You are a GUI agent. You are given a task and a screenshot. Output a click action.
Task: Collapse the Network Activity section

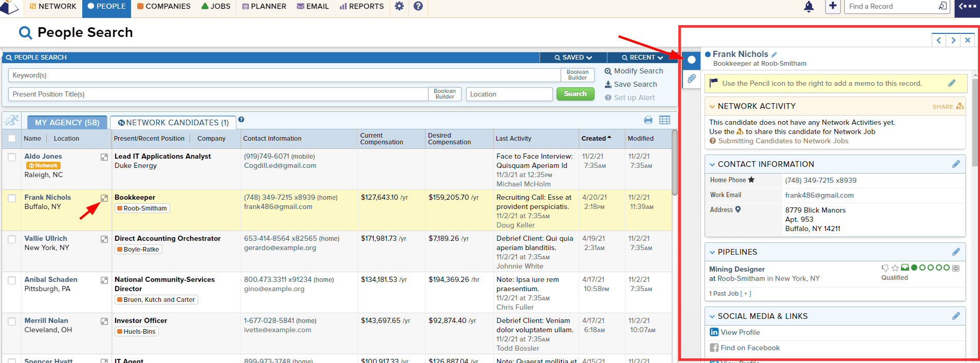[x=712, y=106]
